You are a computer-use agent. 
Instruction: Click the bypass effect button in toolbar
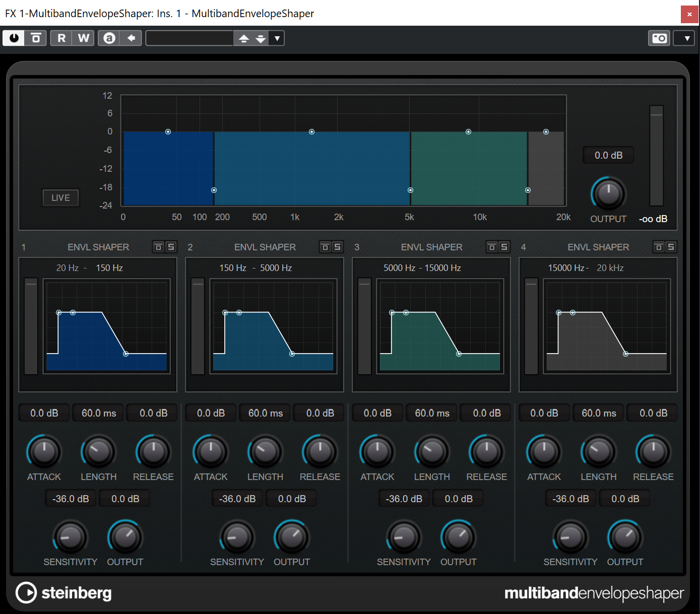(36, 38)
